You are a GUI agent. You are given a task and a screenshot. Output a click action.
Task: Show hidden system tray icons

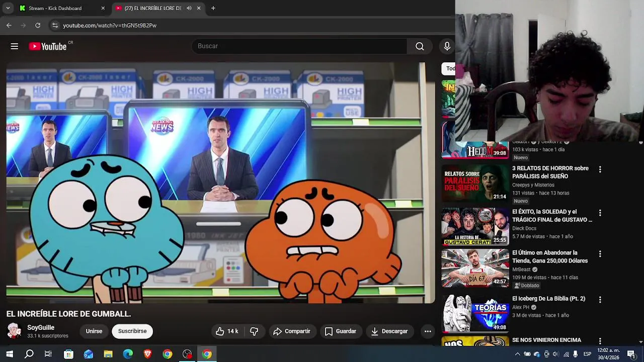coord(517,354)
